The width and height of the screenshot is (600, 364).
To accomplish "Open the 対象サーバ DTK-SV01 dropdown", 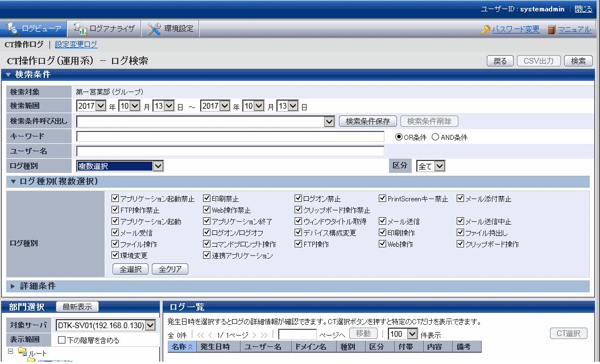I will (150, 325).
